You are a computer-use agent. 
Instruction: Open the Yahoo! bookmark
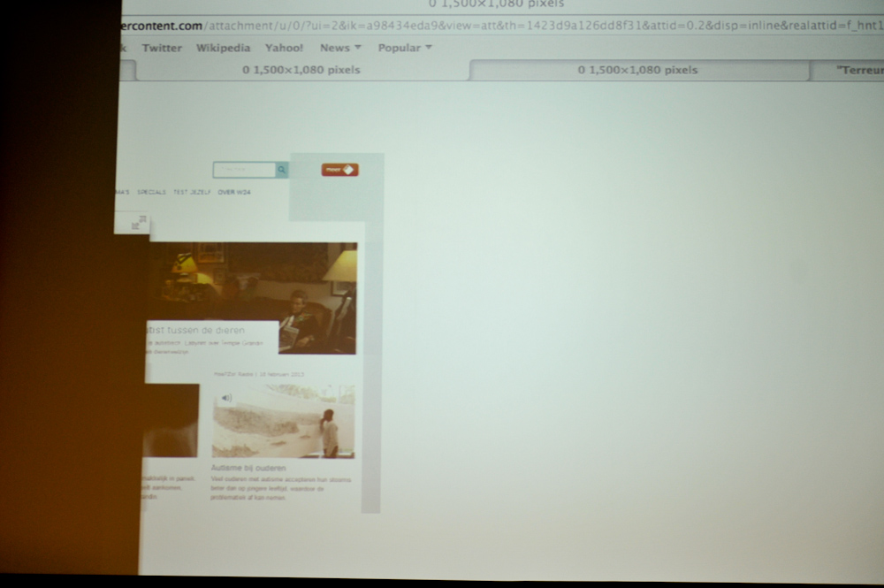click(284, 48)
